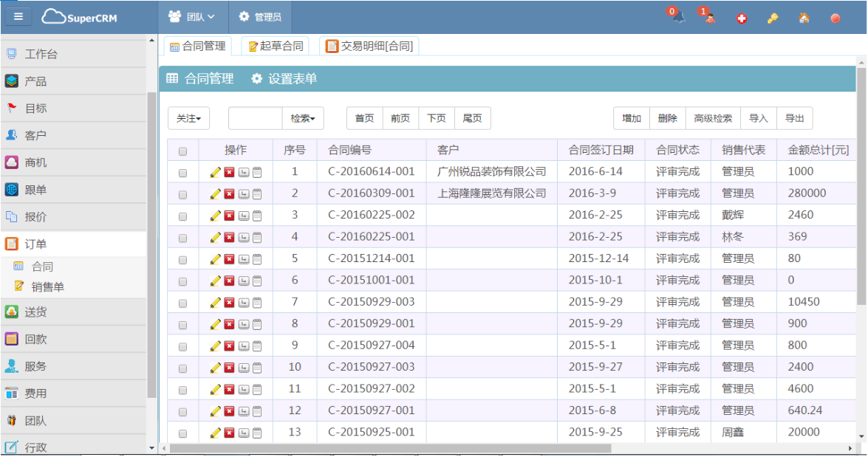The image size is (868, 457).
Task: Select 合同 under 订单 in sidebar
Action: point(42,267)
